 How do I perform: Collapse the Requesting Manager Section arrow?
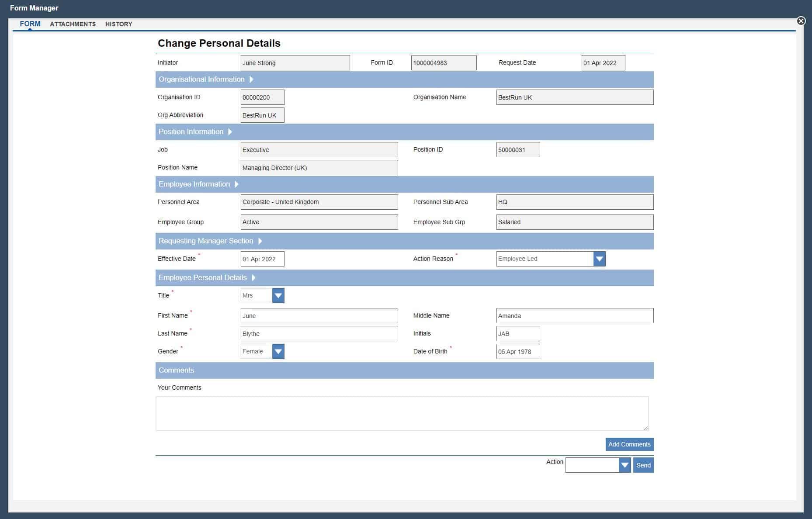[x=260, y=241]
